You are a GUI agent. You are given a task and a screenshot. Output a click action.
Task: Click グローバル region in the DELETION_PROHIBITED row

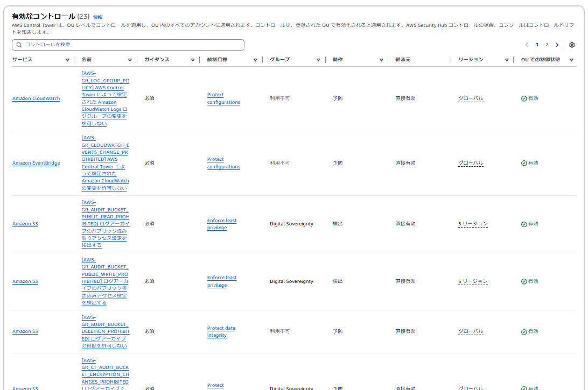point(471,331)
